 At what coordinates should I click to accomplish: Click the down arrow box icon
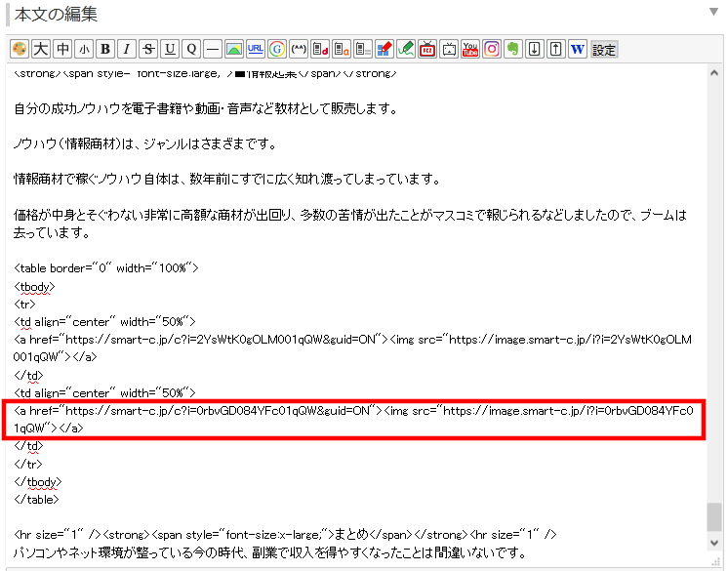(535, 49)
